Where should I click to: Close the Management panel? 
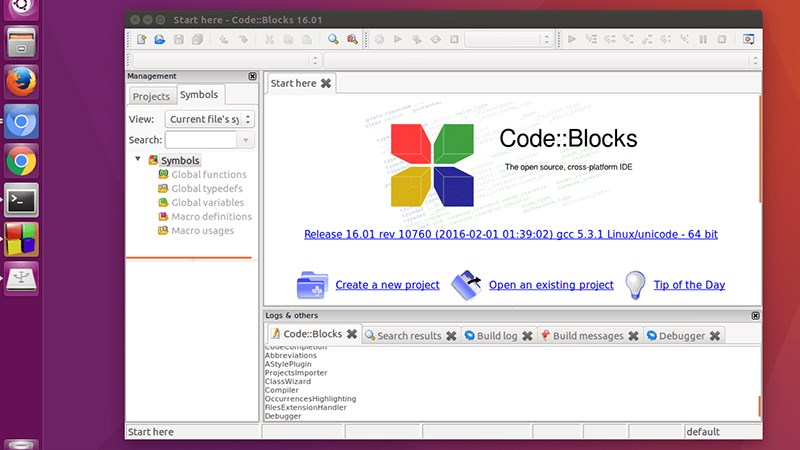252,76
